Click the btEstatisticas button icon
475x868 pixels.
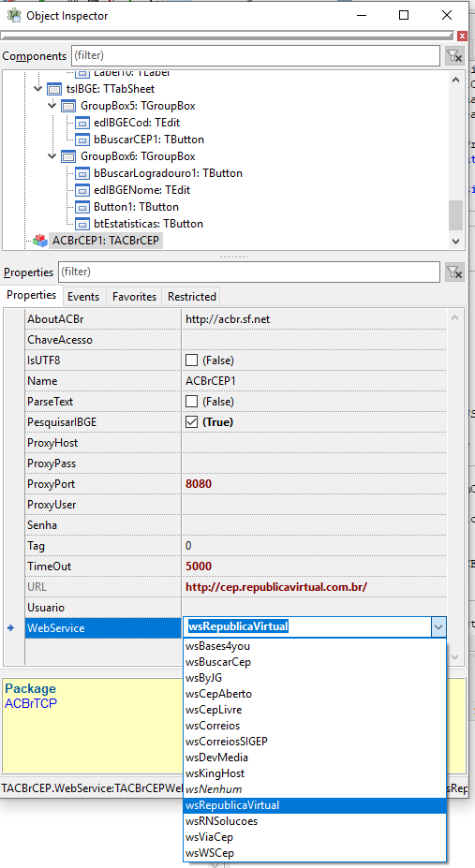pyautogui.click(x=82, y=224)
